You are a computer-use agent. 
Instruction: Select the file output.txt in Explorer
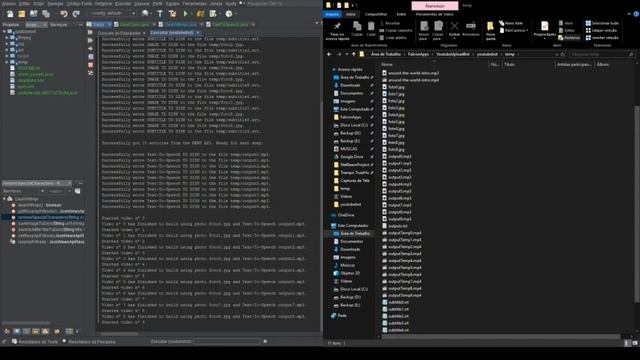[x=395, y=226]
